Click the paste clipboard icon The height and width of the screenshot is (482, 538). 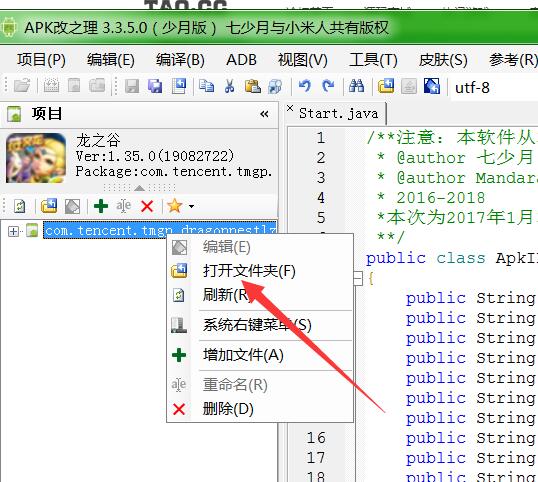[x=253, y=86]
